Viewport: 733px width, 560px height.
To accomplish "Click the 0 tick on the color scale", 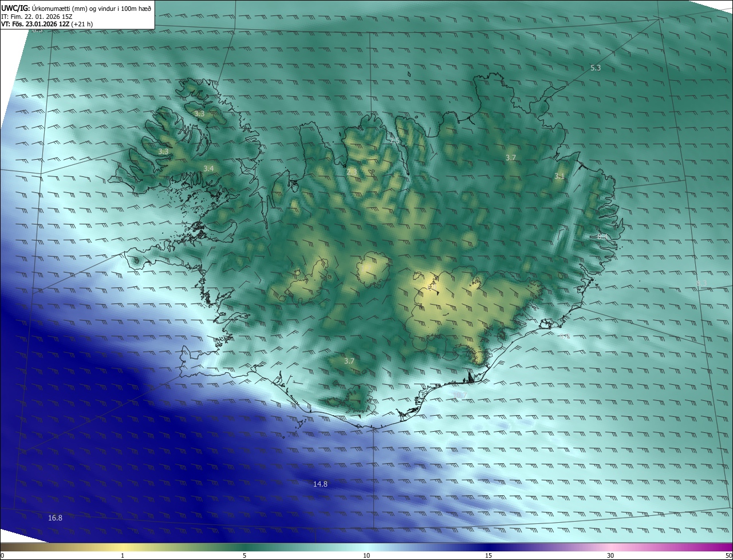I will (2, 555).
